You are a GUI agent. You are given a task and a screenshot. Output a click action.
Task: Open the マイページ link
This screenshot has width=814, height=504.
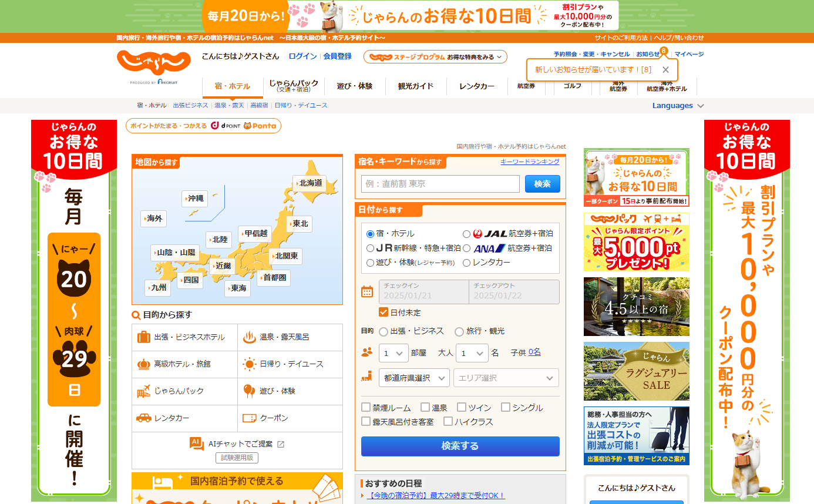(689, 54)
